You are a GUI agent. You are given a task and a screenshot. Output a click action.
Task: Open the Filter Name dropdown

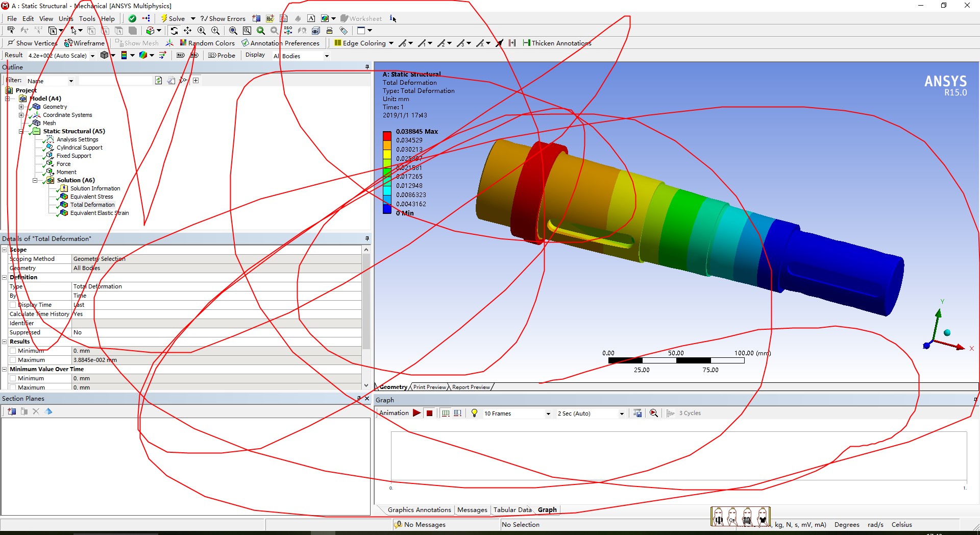point(71,81)
